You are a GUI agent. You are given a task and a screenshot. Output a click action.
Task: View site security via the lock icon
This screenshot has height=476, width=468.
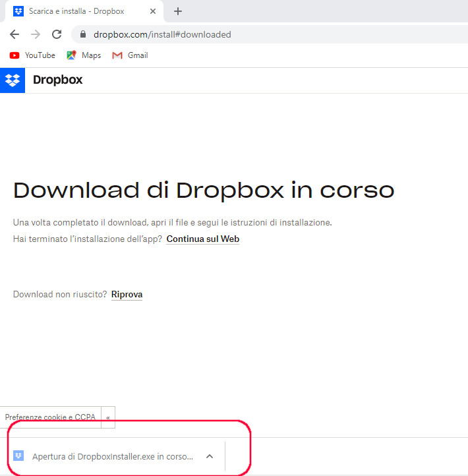click(x=83, y=34)
